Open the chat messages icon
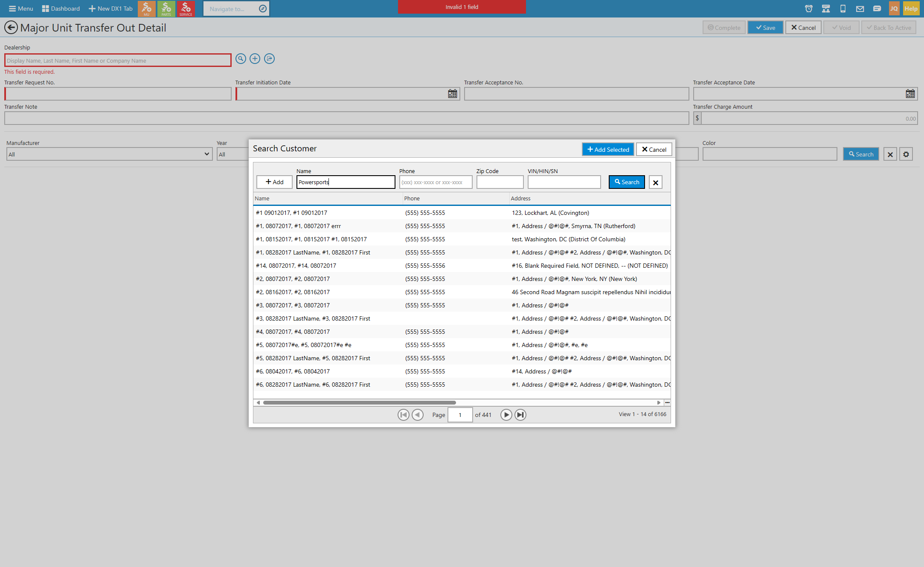Viewport: 924px width, 567px height. coord(877,9)
